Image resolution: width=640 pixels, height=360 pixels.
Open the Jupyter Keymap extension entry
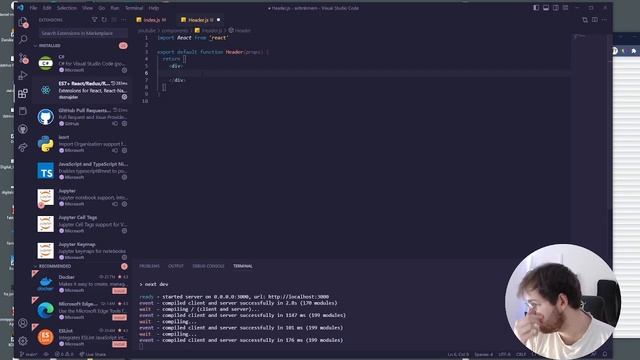81,251
